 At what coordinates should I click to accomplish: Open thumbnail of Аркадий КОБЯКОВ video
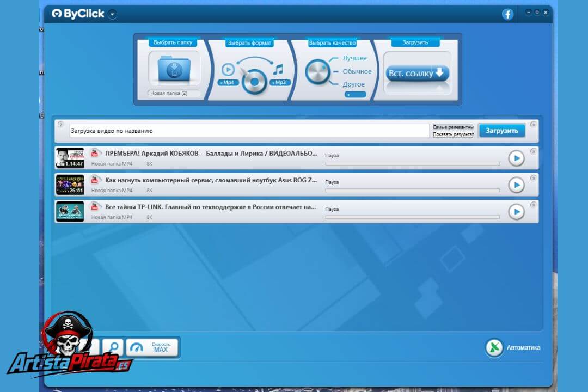click(70, 158)
